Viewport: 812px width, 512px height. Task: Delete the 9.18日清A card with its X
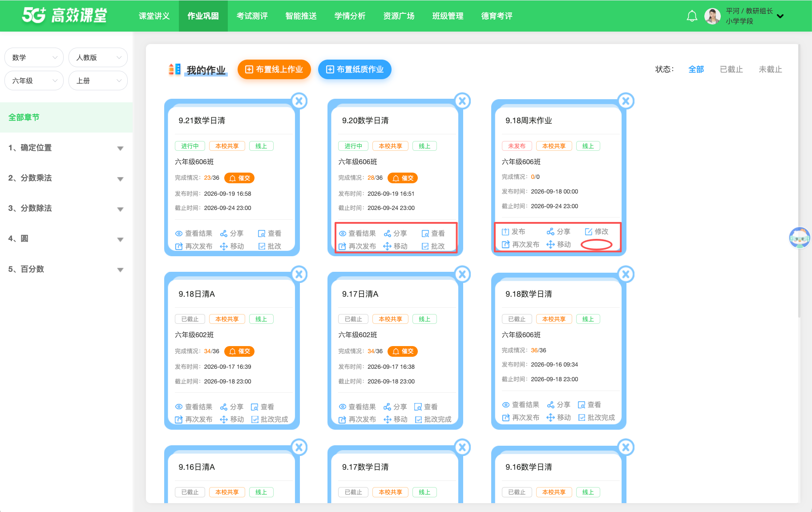click(x=299, y=274)
